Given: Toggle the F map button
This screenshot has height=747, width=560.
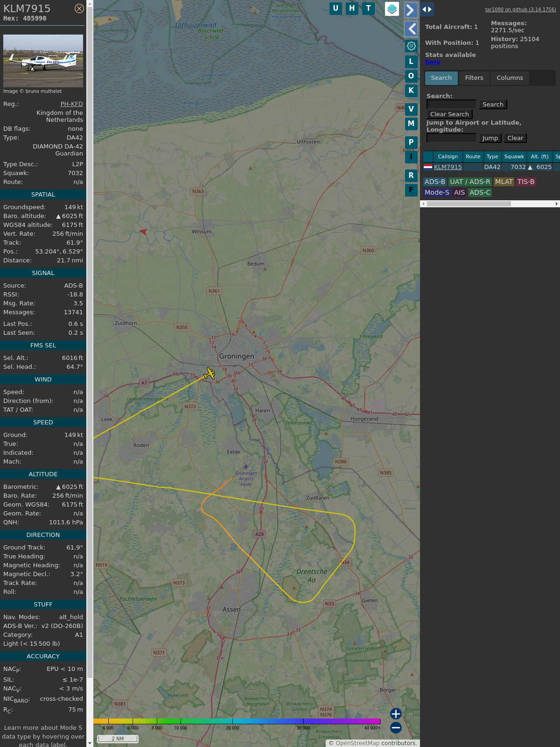Looking at the screenshot, I should pyautogui.click(x=411, y=190).
